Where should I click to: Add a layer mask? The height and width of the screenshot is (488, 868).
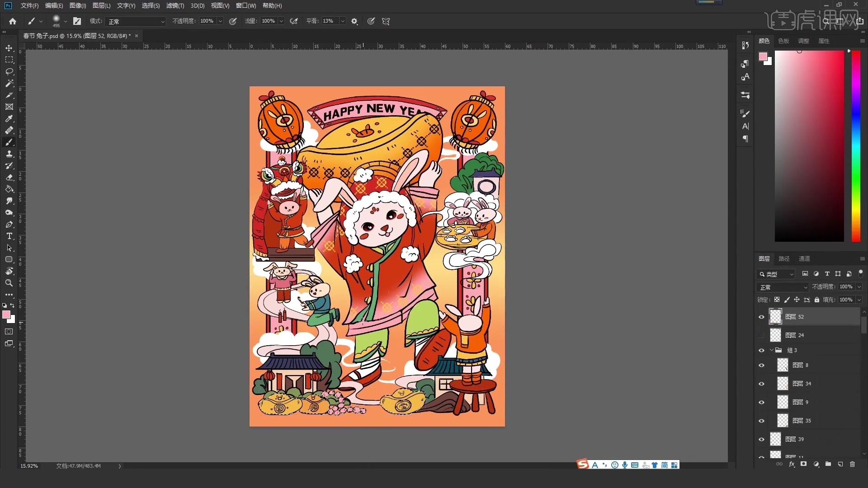click(803, 464)
